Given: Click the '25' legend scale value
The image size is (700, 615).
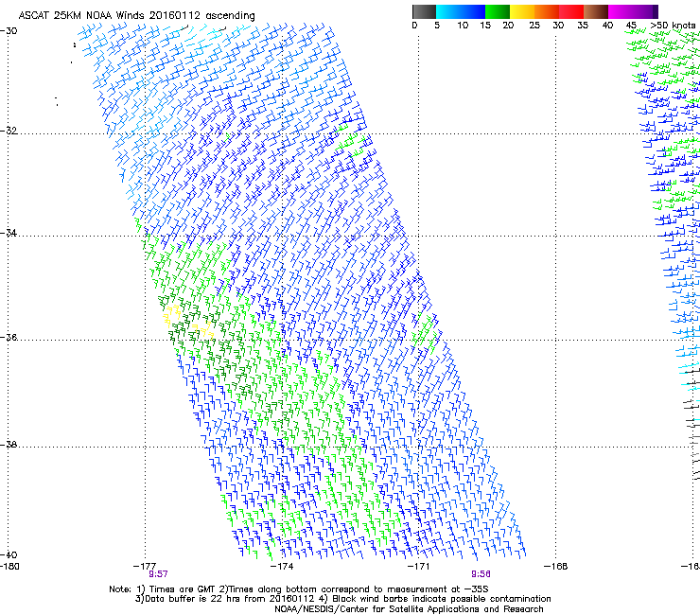Looking at the screenshot, I should (x=534, y=26).
